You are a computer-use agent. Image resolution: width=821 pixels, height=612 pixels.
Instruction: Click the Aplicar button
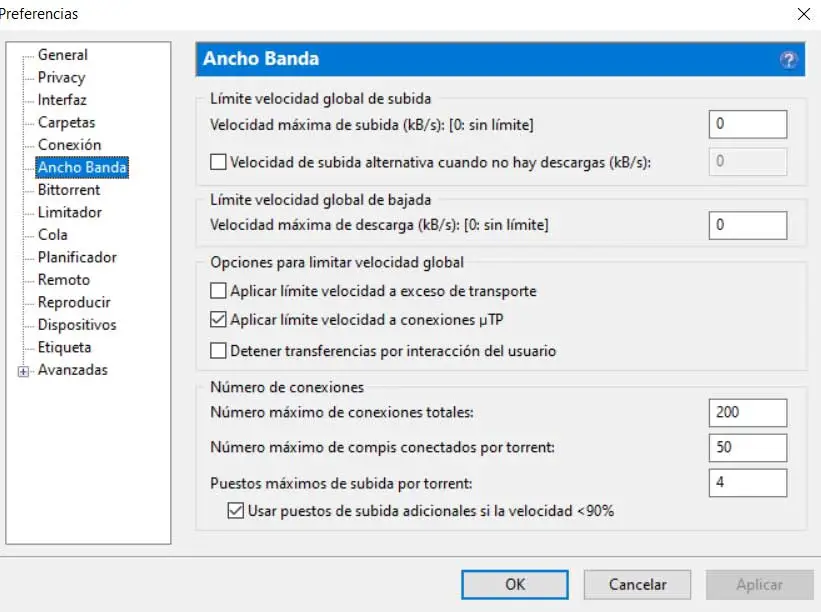coord(759,584)
